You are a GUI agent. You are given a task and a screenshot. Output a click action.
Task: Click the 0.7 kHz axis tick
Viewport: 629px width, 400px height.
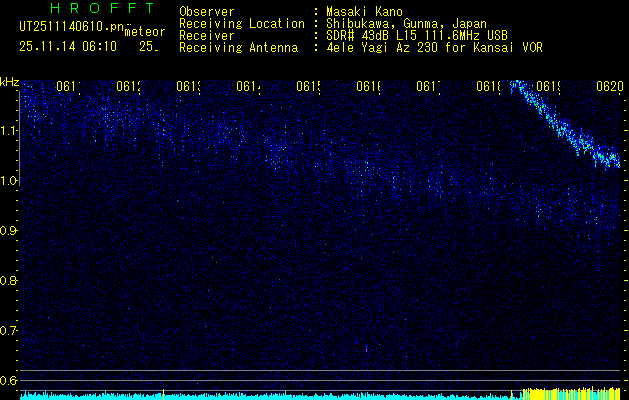pyautogui.click(x=9, y=330)
